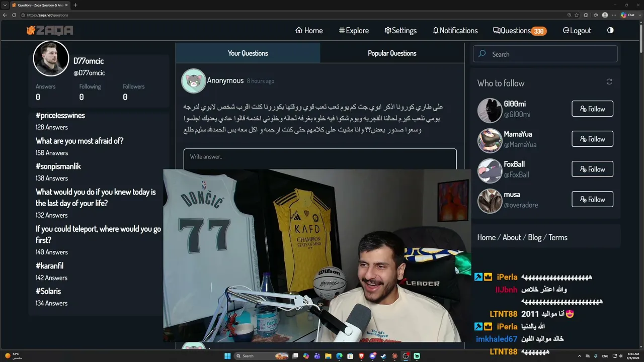Close the Questions - Zaqa browser tab

[66, 5]
